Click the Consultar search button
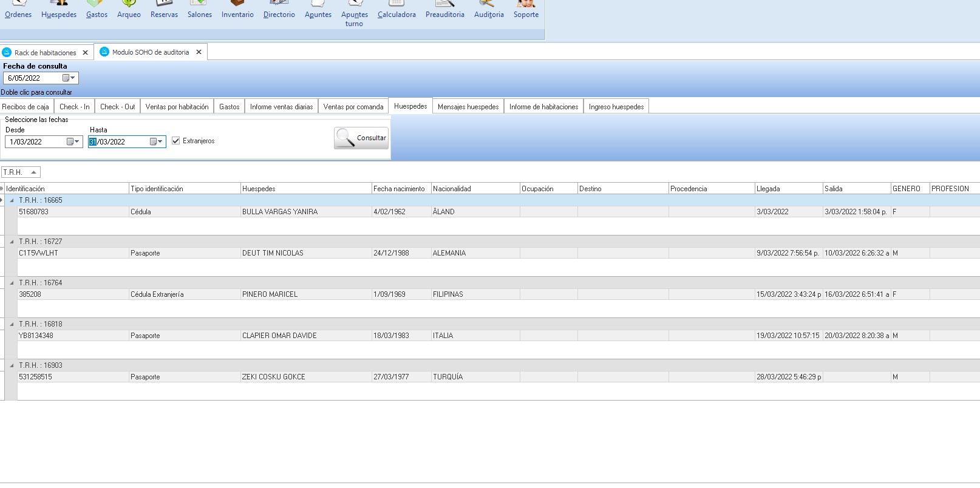Viewport: 980px width, 488px height. pos(361,138)
